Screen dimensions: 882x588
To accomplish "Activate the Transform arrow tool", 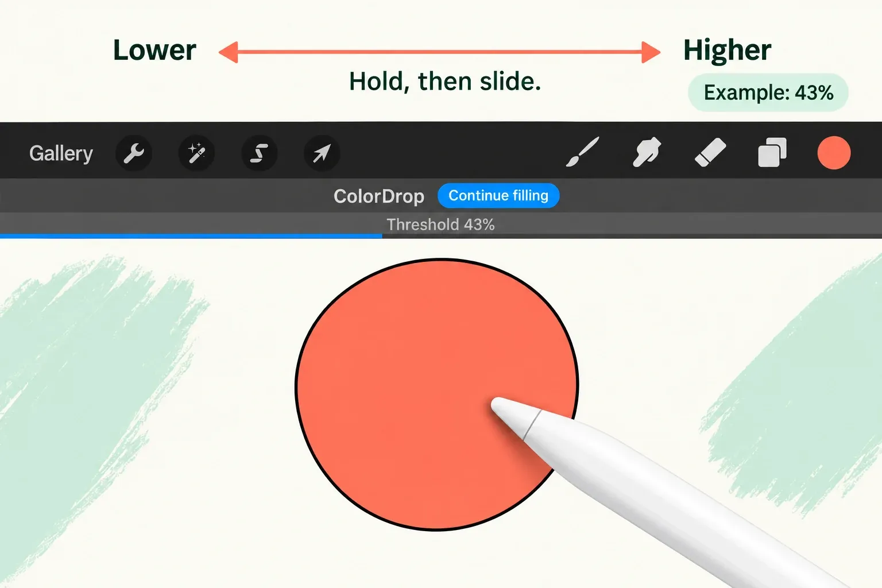I will [x=322, y=153].
